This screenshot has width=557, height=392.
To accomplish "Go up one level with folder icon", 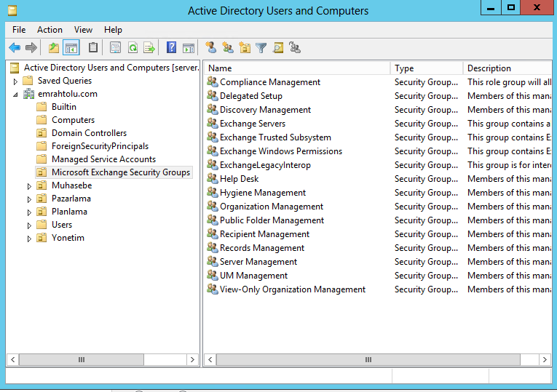I will pos(54,47).
